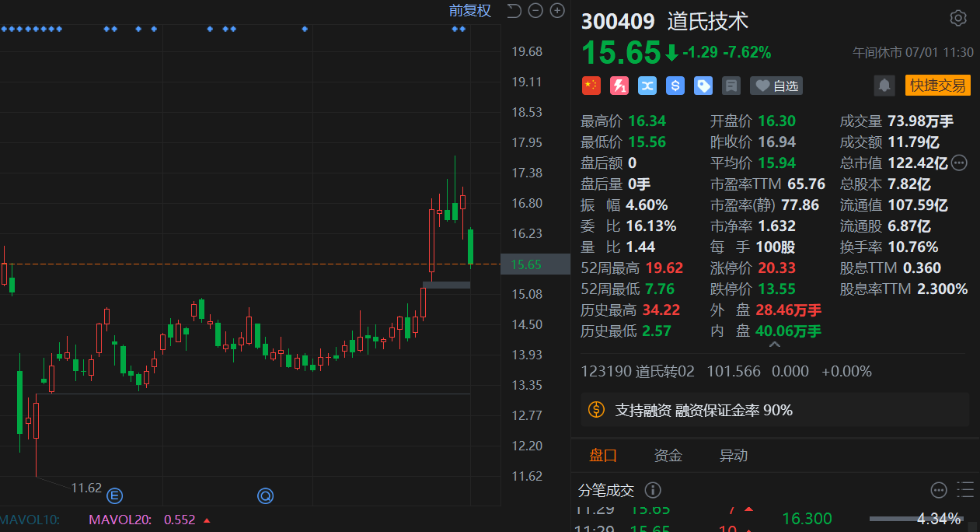Click the 外盘 28.46万手 value
Viewport: 980px width, 532px height.
(x=788, y=310)
